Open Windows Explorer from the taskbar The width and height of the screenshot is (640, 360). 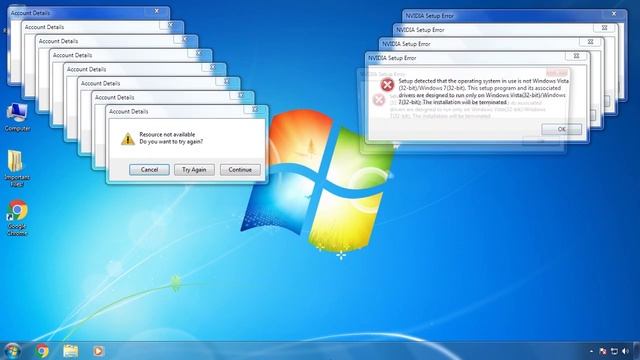(x=71, y=351)
